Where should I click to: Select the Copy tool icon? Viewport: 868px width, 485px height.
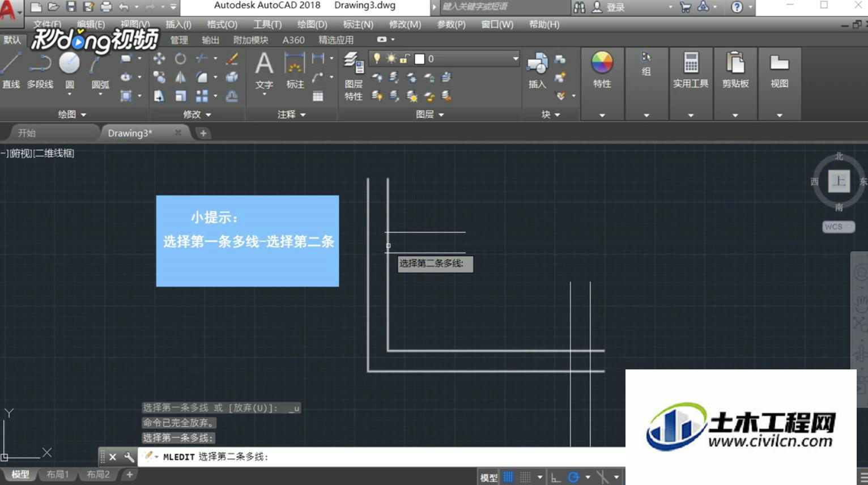tap(159, 77)
